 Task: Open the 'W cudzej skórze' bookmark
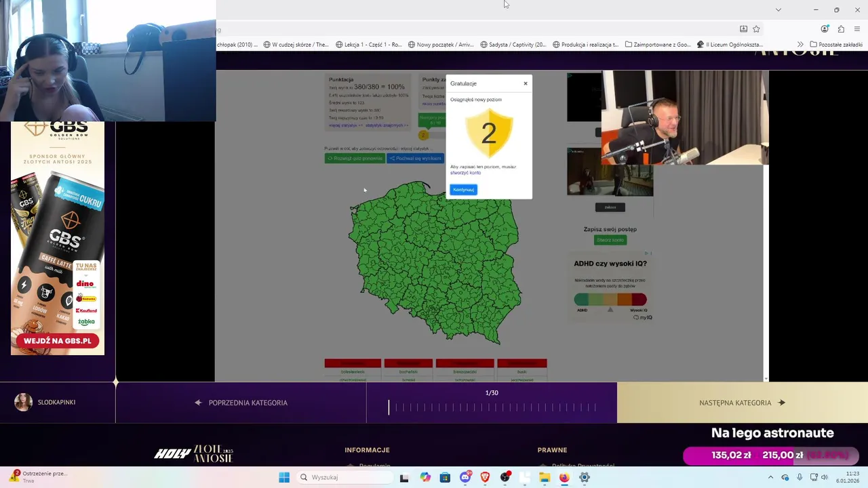(296, 45)
